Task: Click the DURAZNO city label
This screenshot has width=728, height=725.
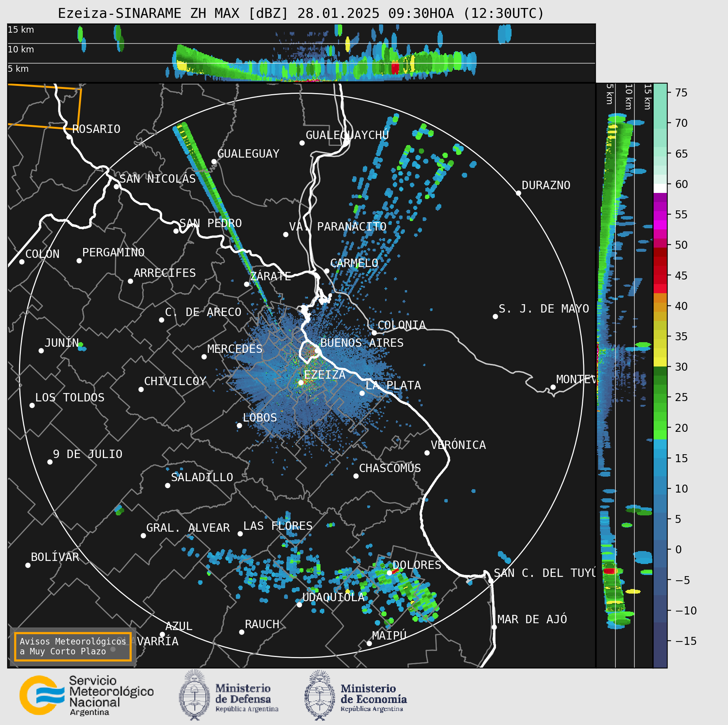Action: pyautogui.click(x=546, y=185)
